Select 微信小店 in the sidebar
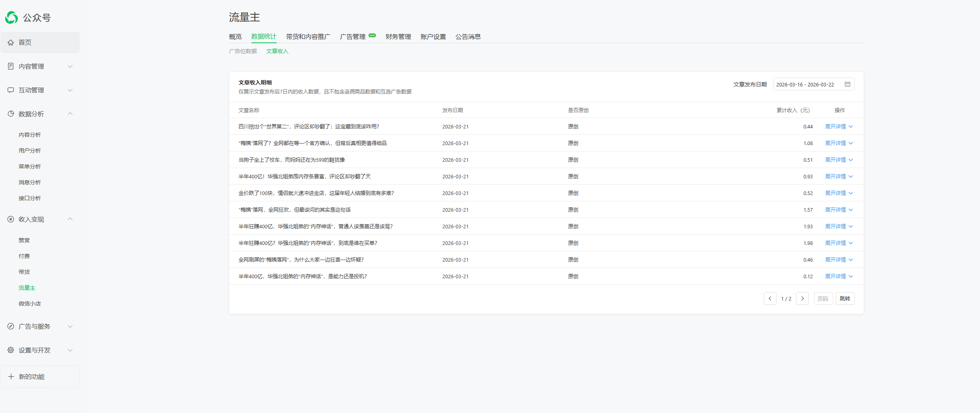 30,303
